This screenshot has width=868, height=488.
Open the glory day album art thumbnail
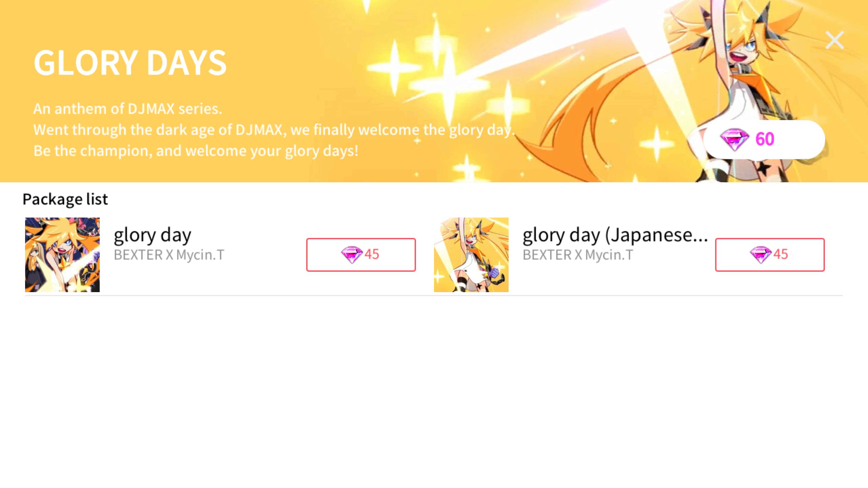(62, 255)
